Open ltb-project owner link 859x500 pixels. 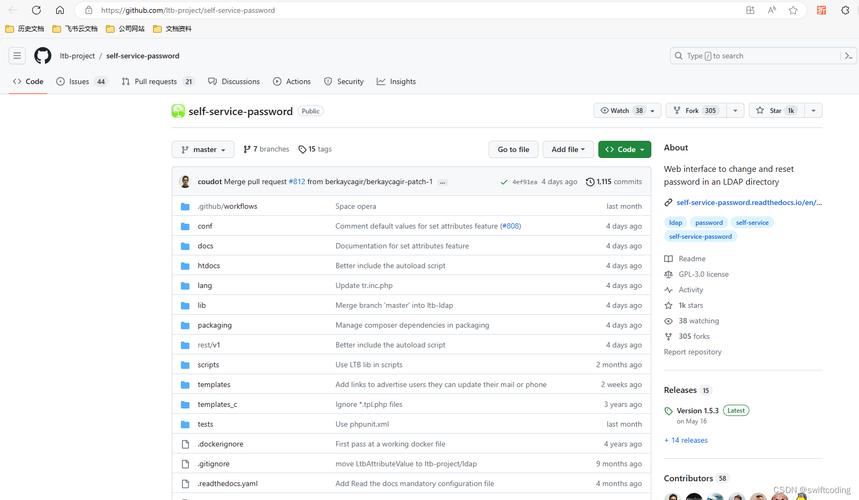77,56
